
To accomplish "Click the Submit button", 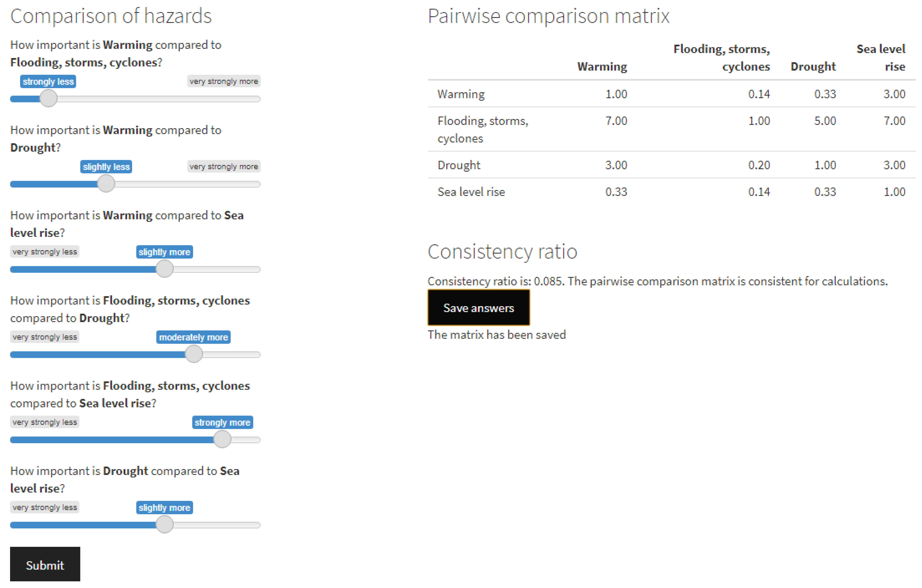I will [x=45, y=565].
